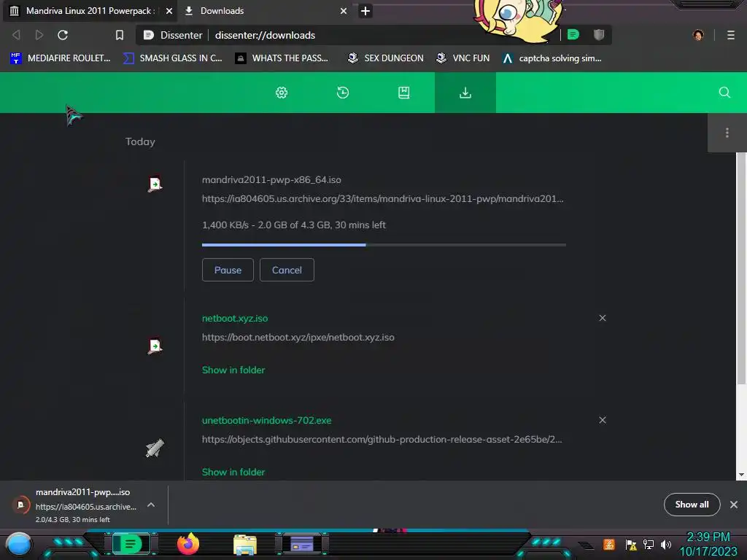This screenshot has width=747, height=560.
Task: Click mandriva2011 archive.org source URL
Action: tap(382, 198)
